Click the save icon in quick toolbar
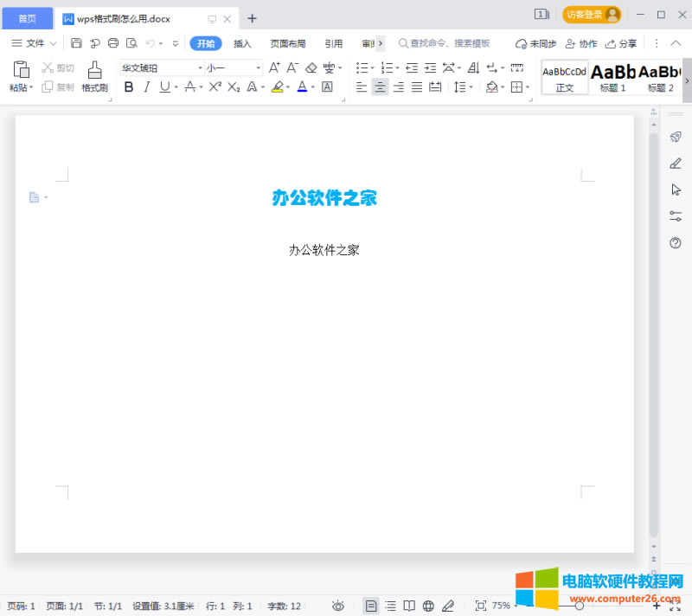692x616 pixels. tap(76, 43)
